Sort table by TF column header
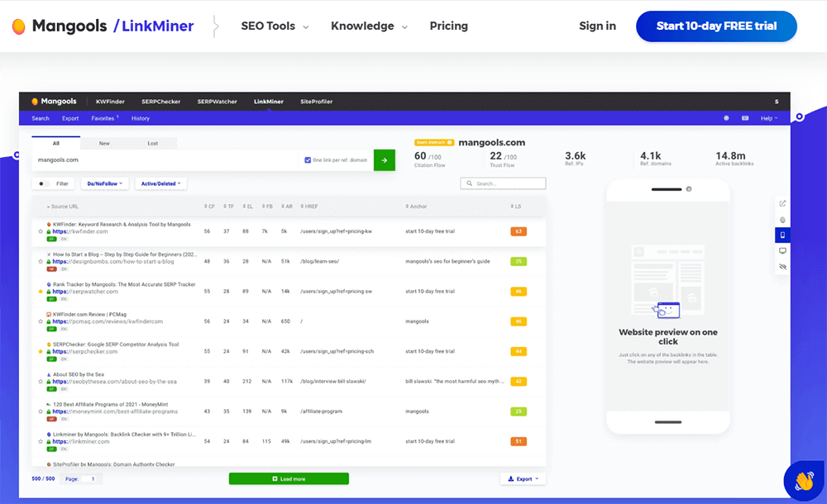 pos(228,207)
